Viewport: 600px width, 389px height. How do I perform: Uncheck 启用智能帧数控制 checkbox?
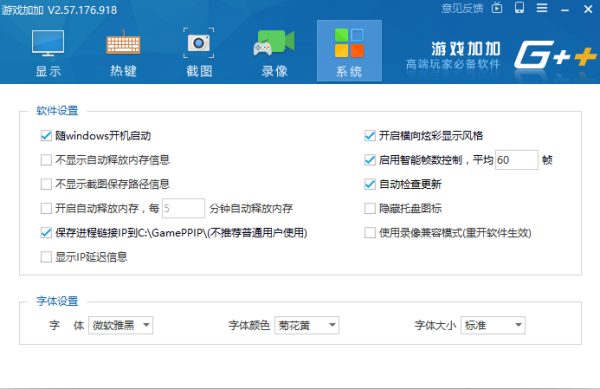370,160
